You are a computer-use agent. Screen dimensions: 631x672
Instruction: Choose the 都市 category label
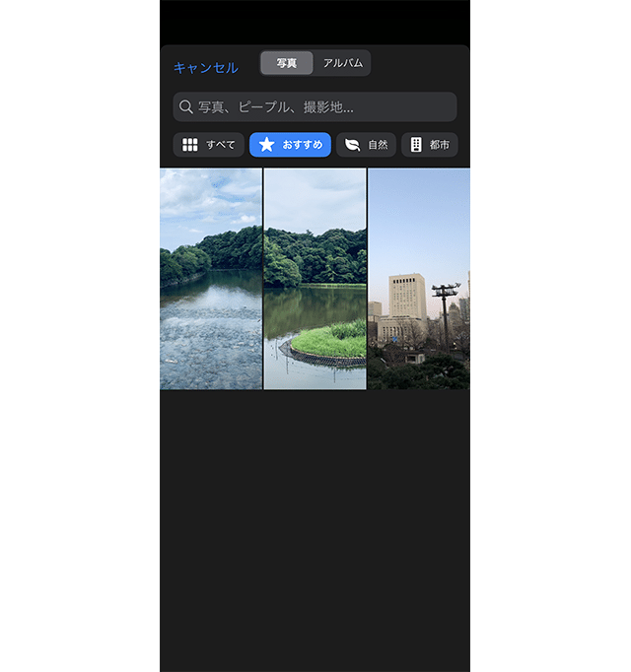[440, 145]
